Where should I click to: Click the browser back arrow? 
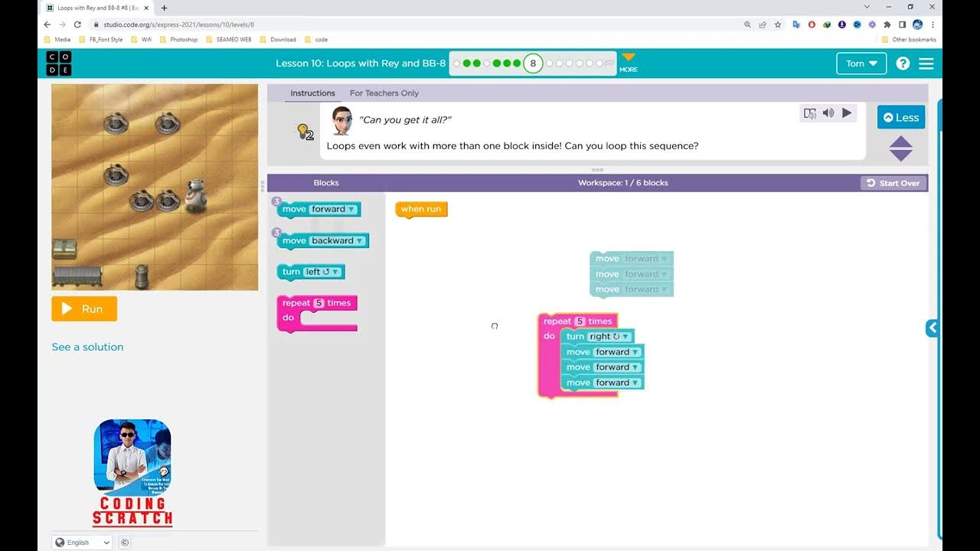click(x=47, y=24)
